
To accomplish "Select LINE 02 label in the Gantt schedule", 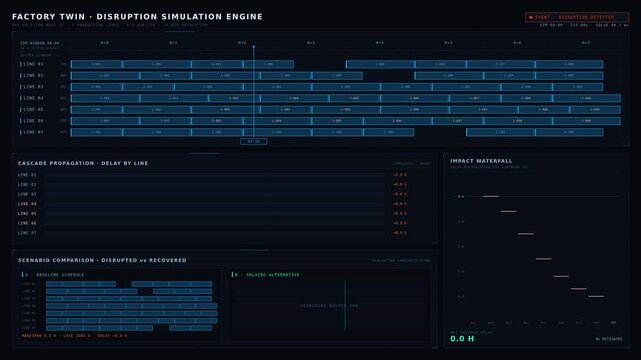I will coord(33,76).
